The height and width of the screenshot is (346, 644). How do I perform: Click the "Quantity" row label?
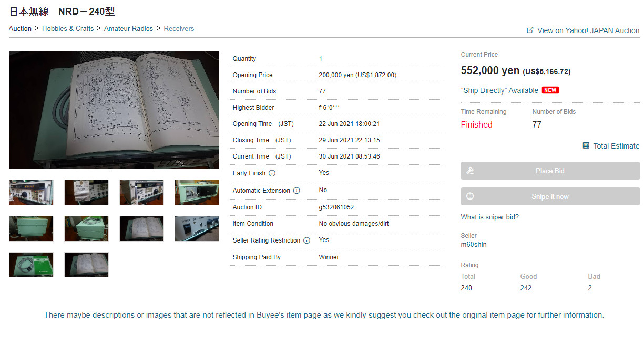coord(244,59)
